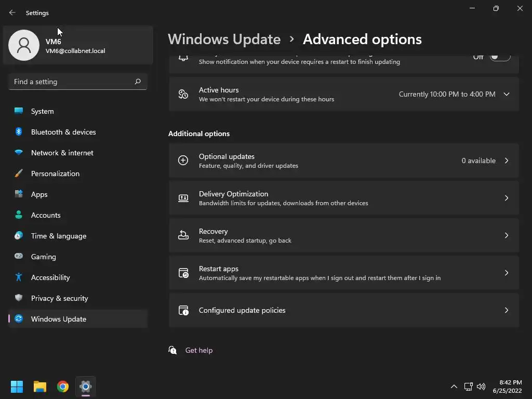Screen dimensions: 532x399
Task: Click the Delivery Optimization icon
Action: [x=183, y=198]
